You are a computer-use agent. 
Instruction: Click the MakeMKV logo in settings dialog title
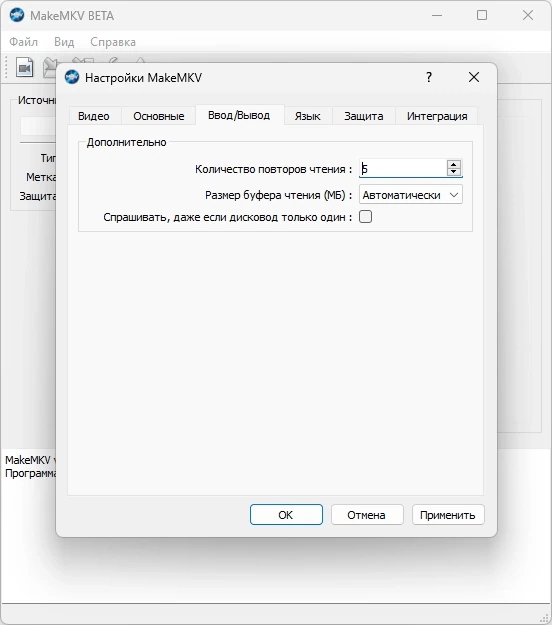(x=72, y=77)
